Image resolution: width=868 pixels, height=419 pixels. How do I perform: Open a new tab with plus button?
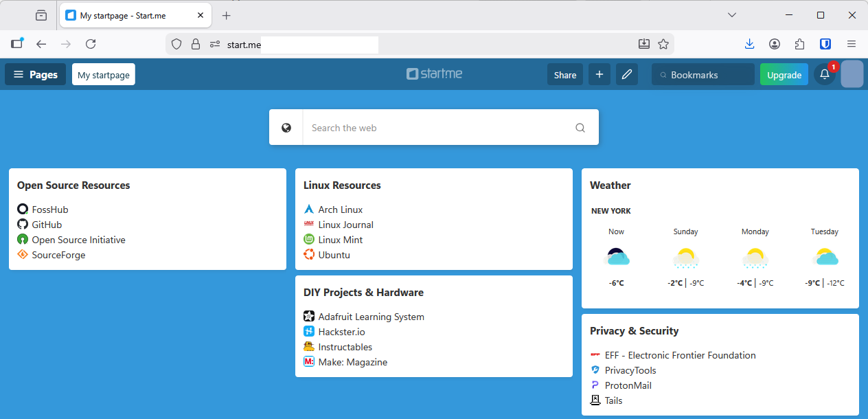(227, 15)
